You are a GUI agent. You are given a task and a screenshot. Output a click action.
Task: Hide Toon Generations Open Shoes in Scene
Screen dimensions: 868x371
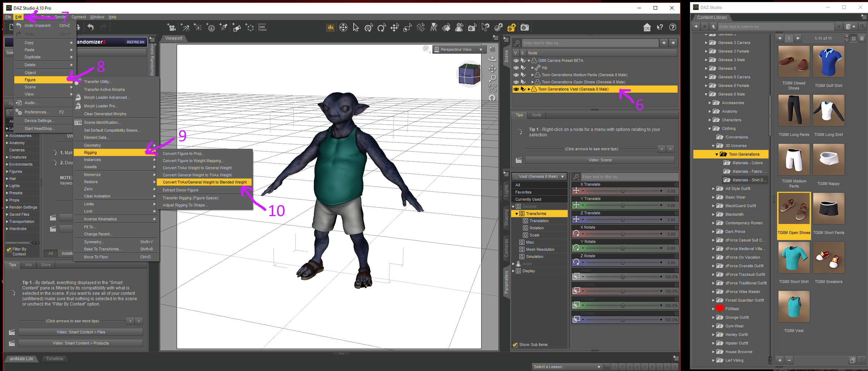coord(516,82)
